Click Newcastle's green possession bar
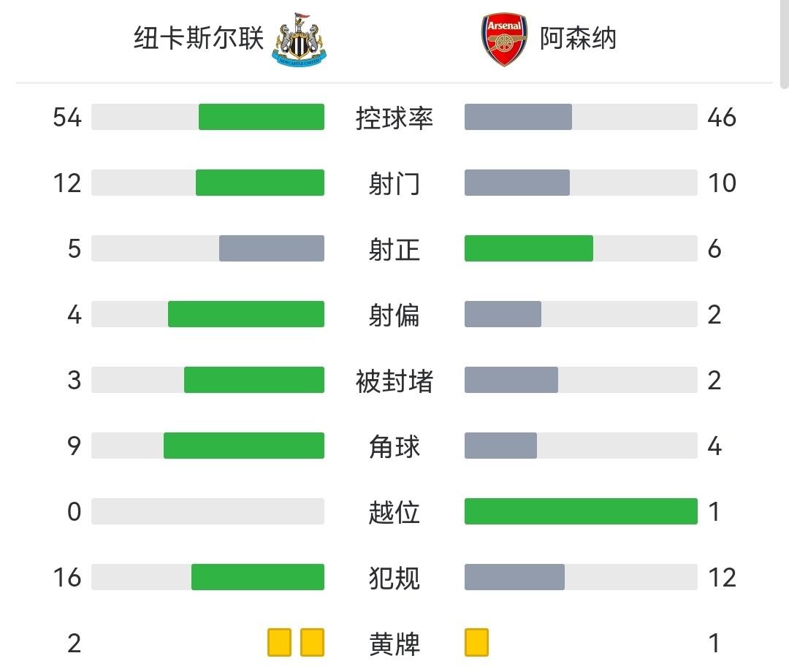 262,117
